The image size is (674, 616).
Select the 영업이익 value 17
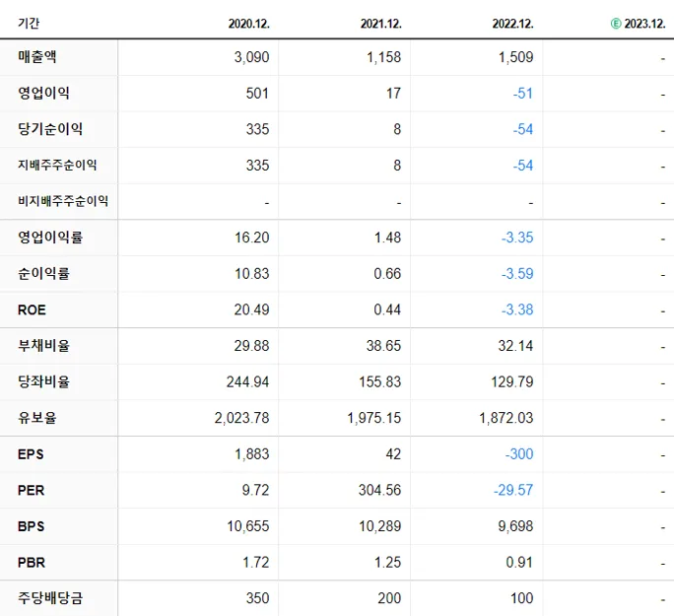(x=393, y=94)
